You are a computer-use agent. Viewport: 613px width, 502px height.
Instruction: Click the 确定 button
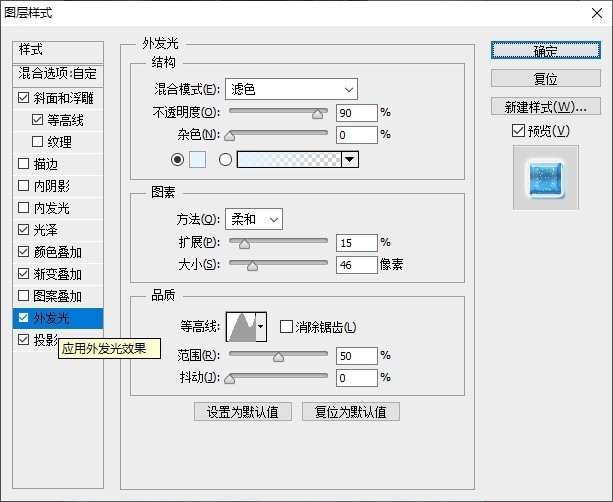tap(545, 51)
